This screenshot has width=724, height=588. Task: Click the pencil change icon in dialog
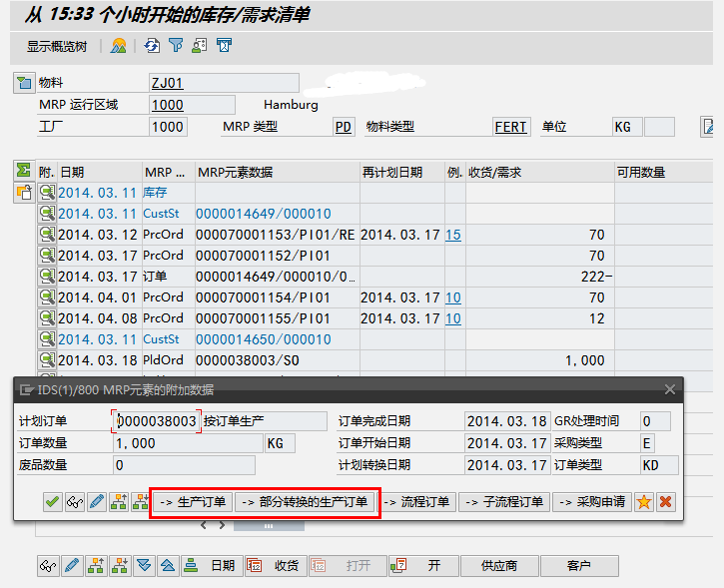click(x=96, y=502)
